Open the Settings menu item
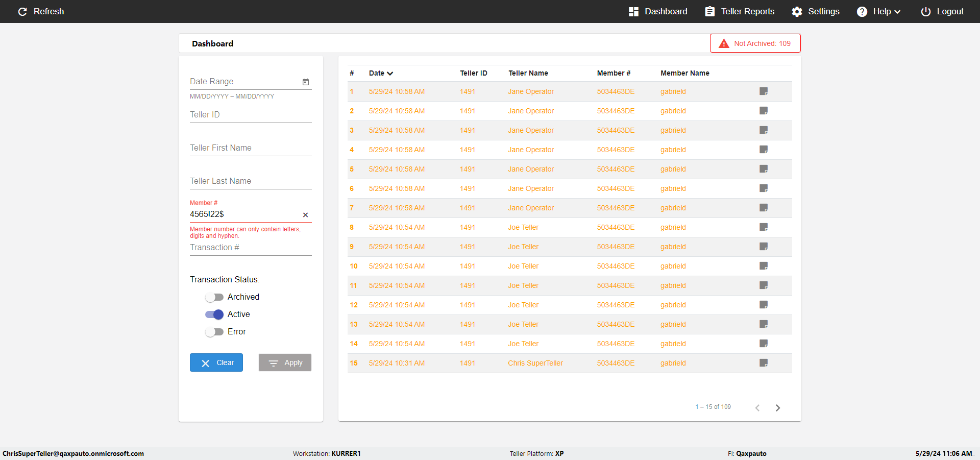 point(816,11)
